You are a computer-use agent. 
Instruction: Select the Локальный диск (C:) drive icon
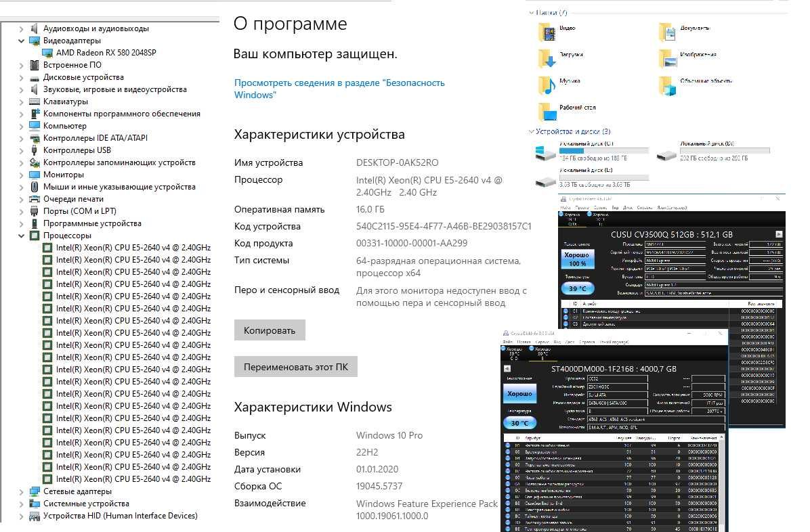[545, 153]
